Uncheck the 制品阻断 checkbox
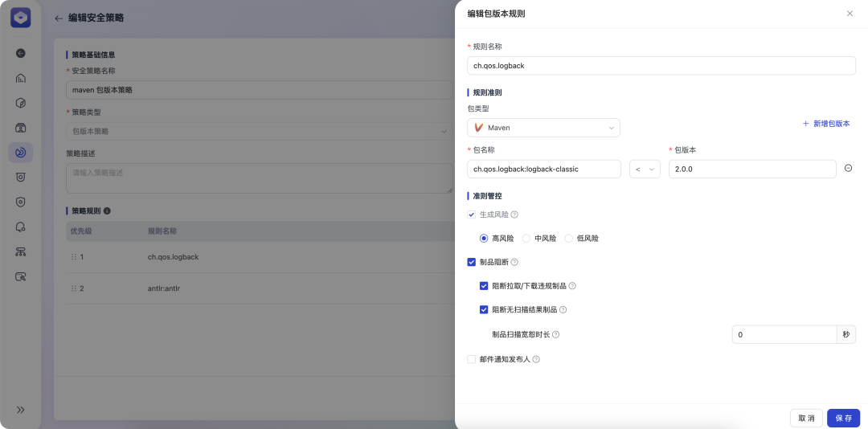This screenshot has width=868, height=429. pos(472,262)
